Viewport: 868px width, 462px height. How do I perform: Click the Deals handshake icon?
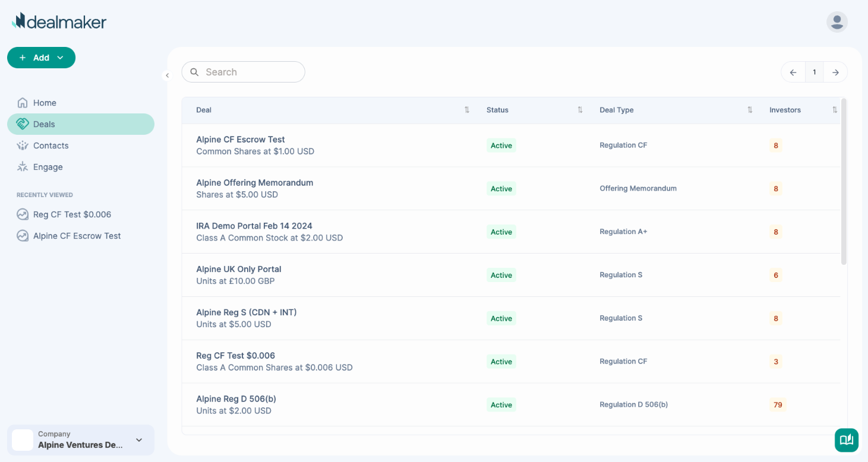(x=23, y=124)
